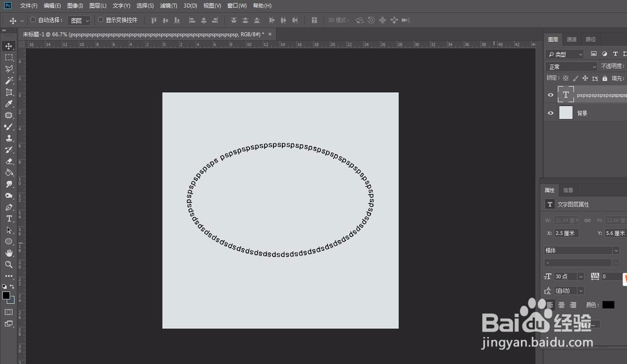Viewport: 627px width, 364px height.
Task: Hide the psps text layer eye icon
Action: point(551,95)
